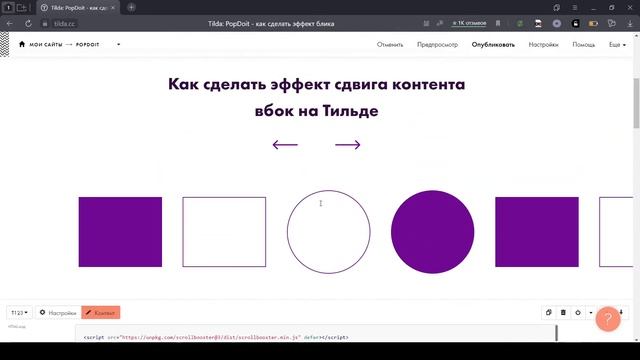Open the 1K отзывов reviews link

pyautogui.click(x=469, y=23)
